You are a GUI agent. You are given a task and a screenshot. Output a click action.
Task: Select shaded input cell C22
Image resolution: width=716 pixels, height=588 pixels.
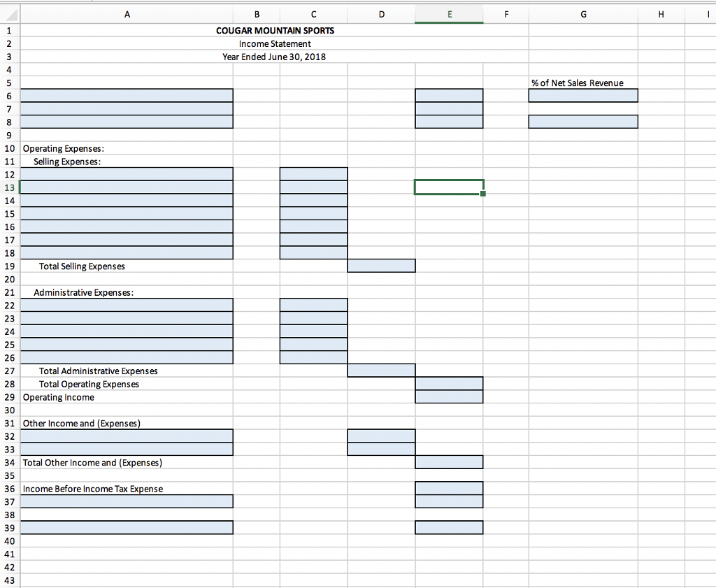[x=313, y=305]
